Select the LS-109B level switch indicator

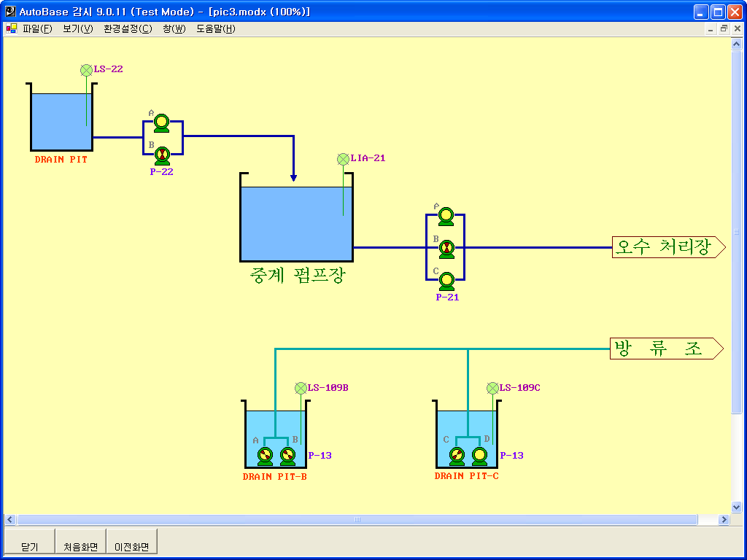[x=301, y=388]
